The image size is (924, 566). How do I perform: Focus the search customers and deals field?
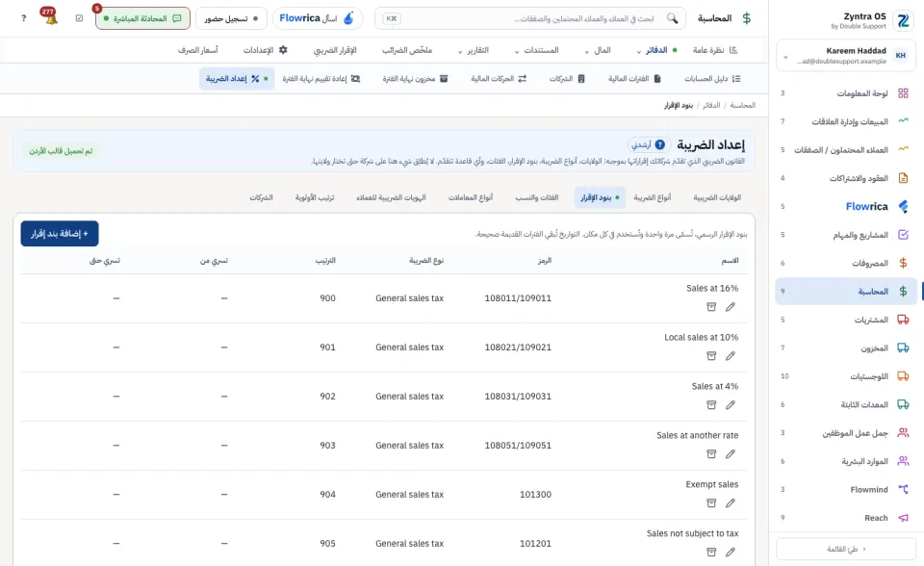pyautogui.click(x=530, y=18)
